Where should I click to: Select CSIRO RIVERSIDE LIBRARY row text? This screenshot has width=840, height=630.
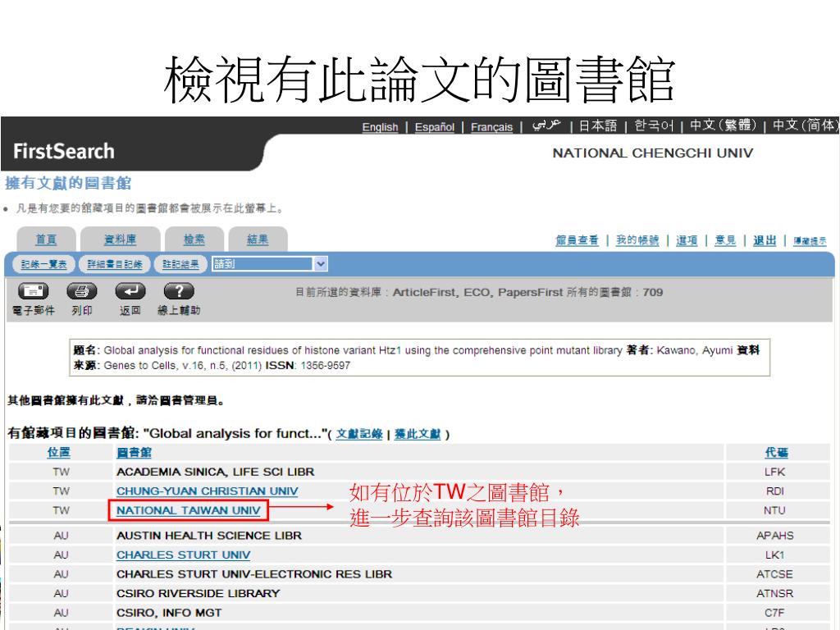199,594
